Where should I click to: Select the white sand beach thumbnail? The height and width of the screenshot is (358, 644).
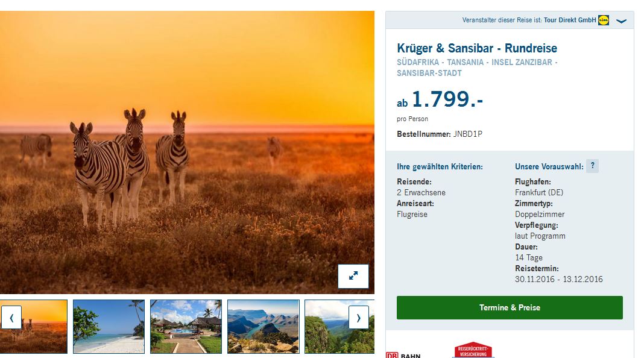109,327
